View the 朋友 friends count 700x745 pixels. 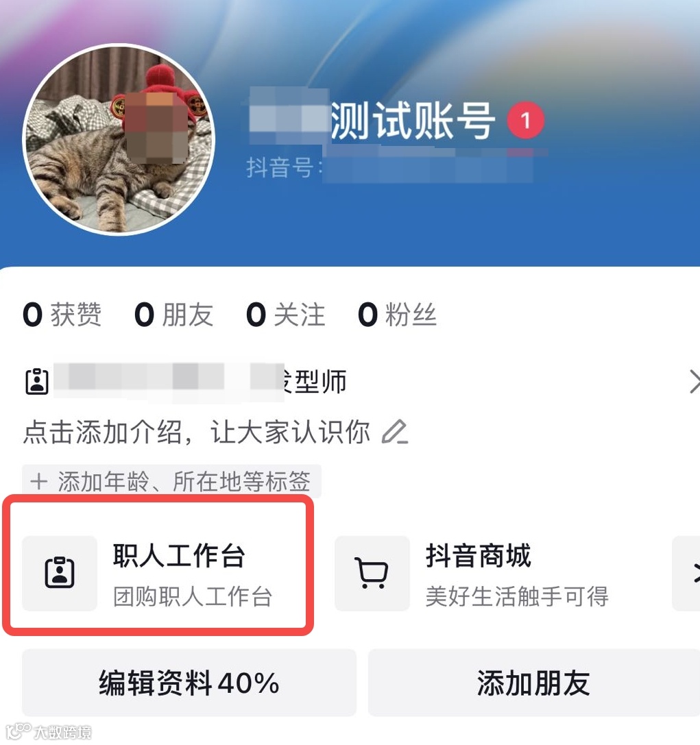pos(174,315)
